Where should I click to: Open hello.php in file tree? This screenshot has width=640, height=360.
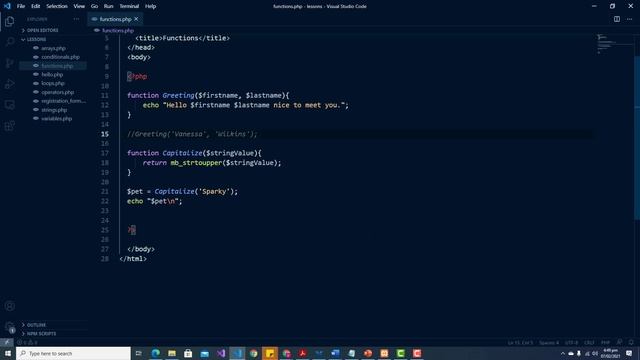point(53,74)
